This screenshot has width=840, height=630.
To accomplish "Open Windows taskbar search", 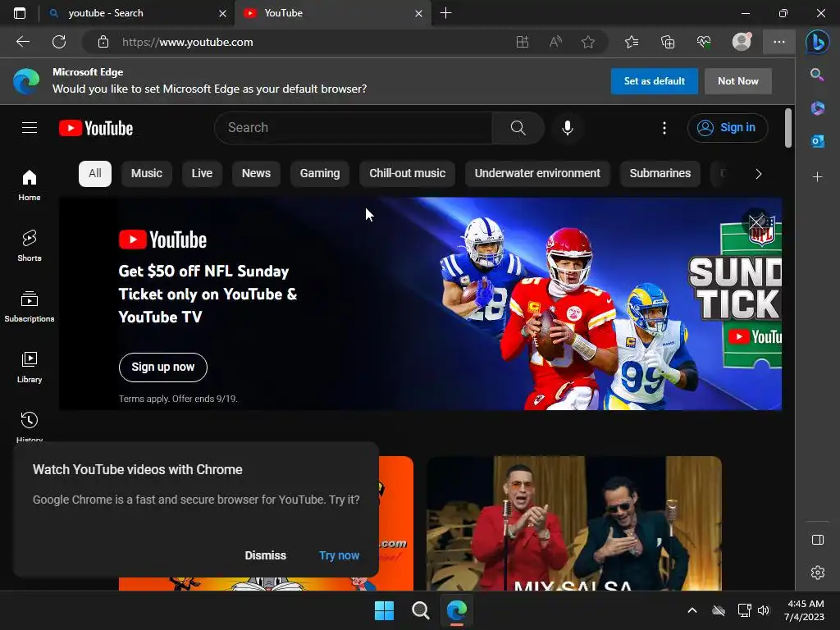I will [x=421, y=610].
